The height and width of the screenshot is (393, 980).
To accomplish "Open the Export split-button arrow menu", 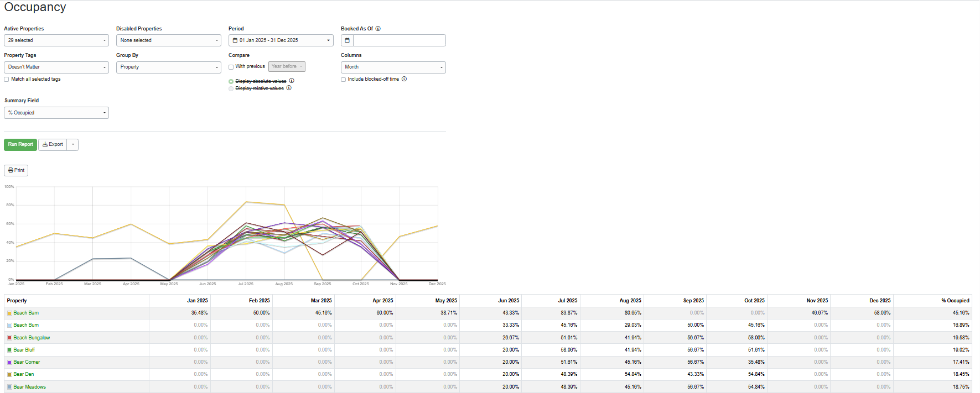I will (x=72, y=145).
